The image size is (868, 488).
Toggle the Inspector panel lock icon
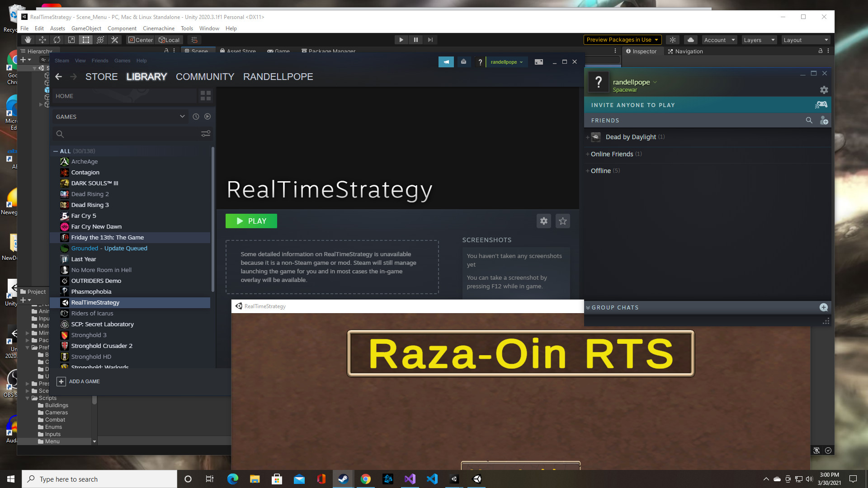[x=820, y=51]
